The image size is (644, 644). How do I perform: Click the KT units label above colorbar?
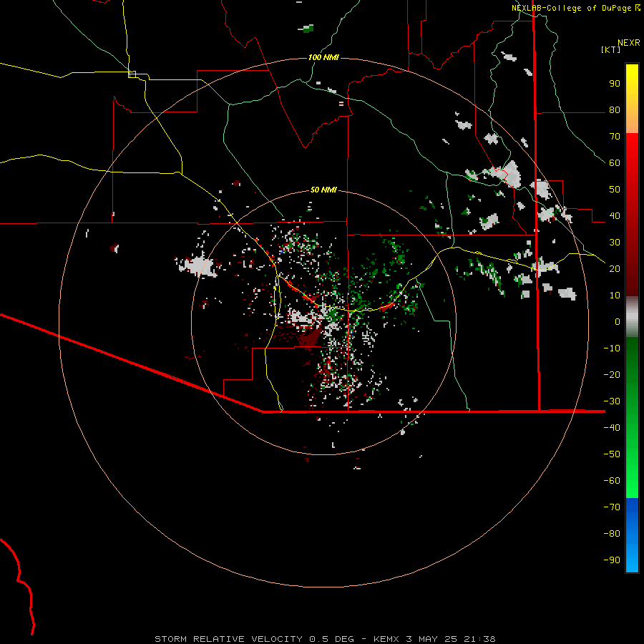611,49
